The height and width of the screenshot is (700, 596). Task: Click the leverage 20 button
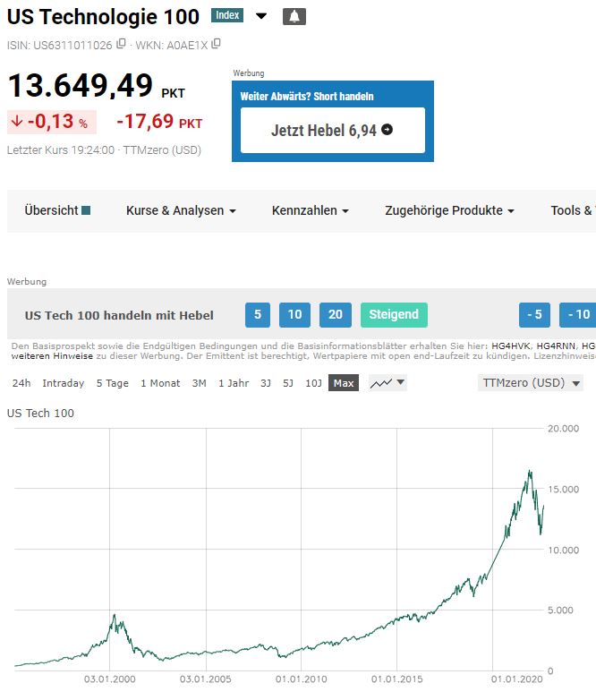click(336, 315)
